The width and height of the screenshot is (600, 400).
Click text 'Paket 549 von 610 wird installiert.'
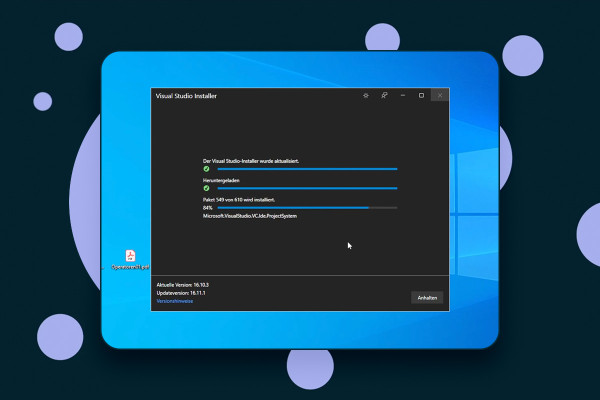pyautogui.click(x=239, y=200)
